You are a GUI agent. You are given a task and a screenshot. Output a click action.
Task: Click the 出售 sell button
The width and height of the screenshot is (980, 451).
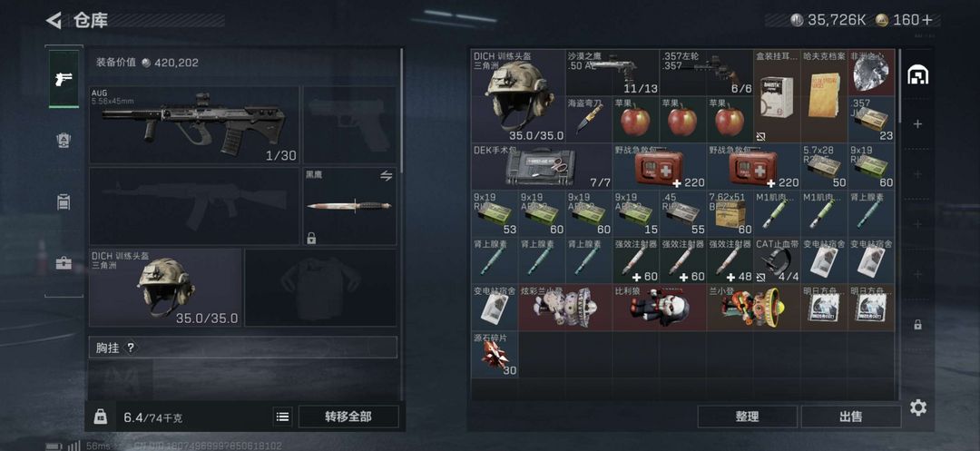(850, 417)
